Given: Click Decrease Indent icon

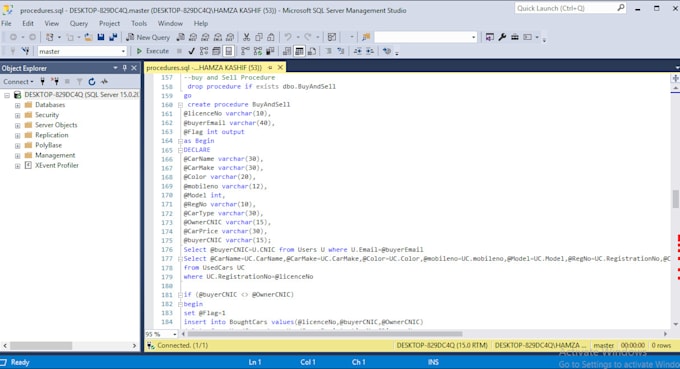Looking at the screenshot, I should 357,51.
